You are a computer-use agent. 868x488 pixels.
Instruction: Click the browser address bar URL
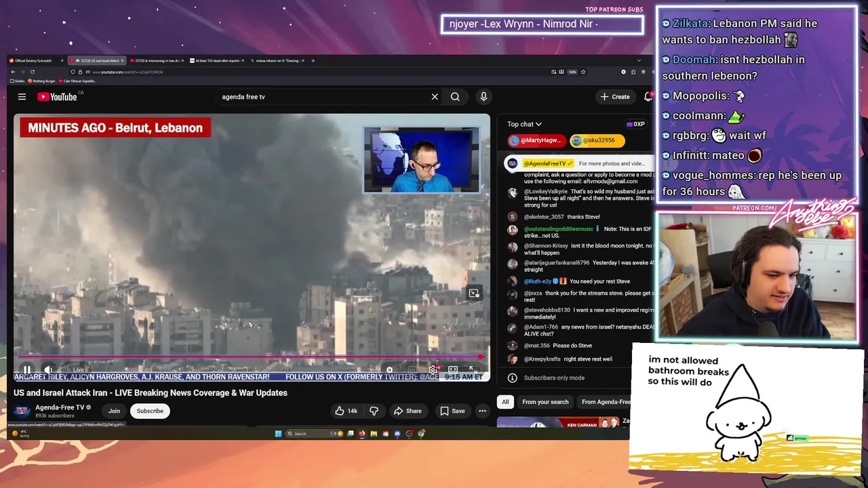pyautogui.click(x=127, y=72)
